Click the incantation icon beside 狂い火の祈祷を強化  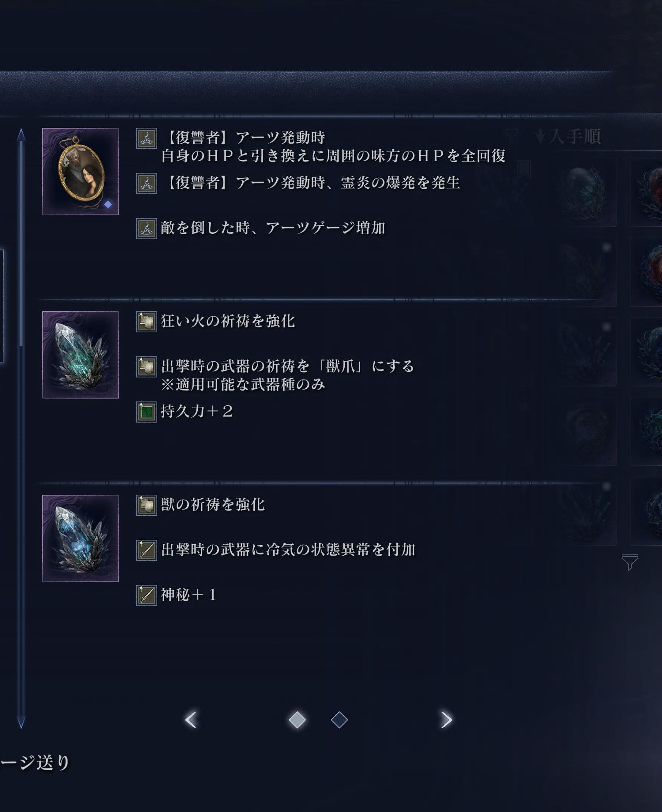pyautogui.click(x=147, y=321)
